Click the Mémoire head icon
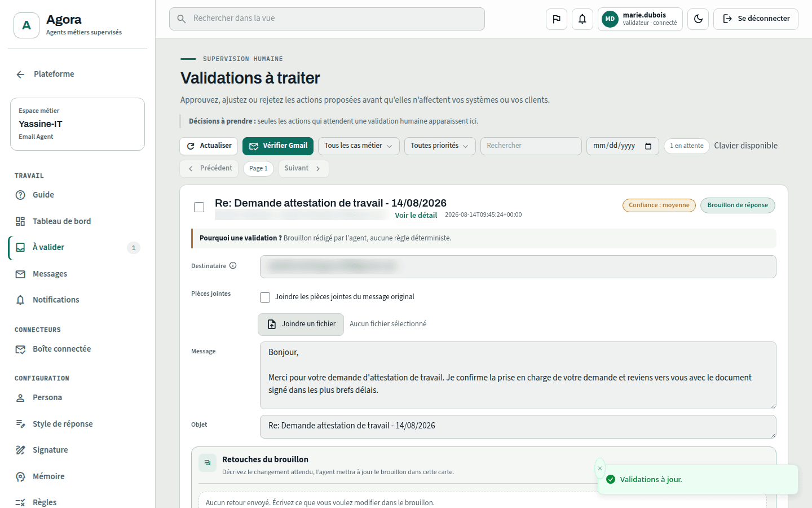The image size is (812, 508). click(x=20, y=476)
